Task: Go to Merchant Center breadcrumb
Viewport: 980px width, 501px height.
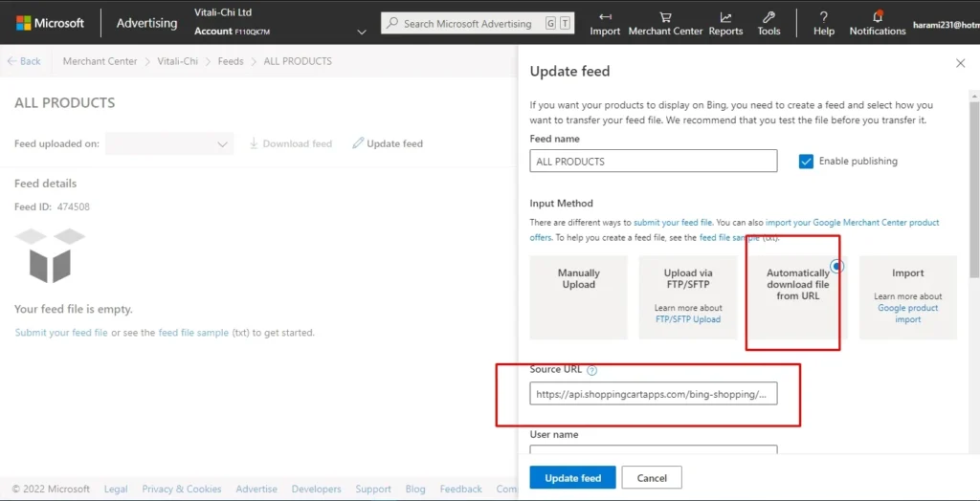Action: (100, 61)
